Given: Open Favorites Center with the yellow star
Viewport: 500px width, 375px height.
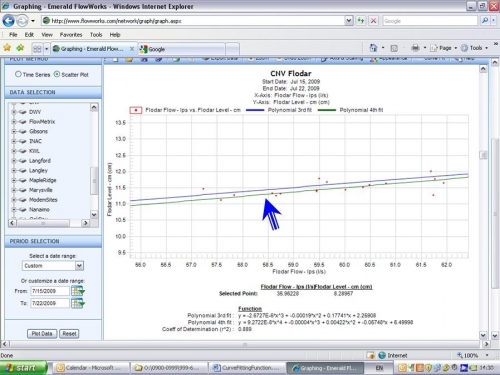Looking at the screenshot, I should [x=7, y=48].
